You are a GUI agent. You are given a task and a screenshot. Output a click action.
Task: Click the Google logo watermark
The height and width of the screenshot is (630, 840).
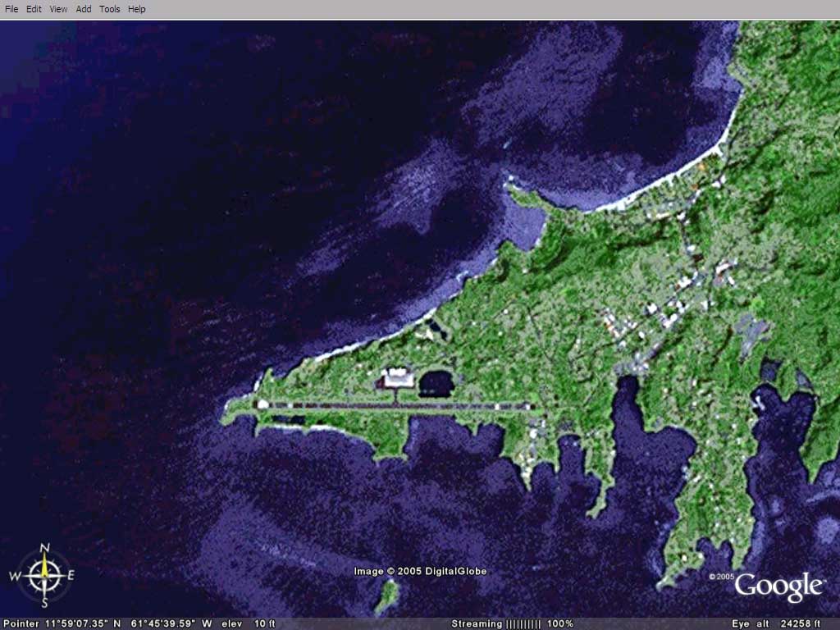click(x=778, y=587)
